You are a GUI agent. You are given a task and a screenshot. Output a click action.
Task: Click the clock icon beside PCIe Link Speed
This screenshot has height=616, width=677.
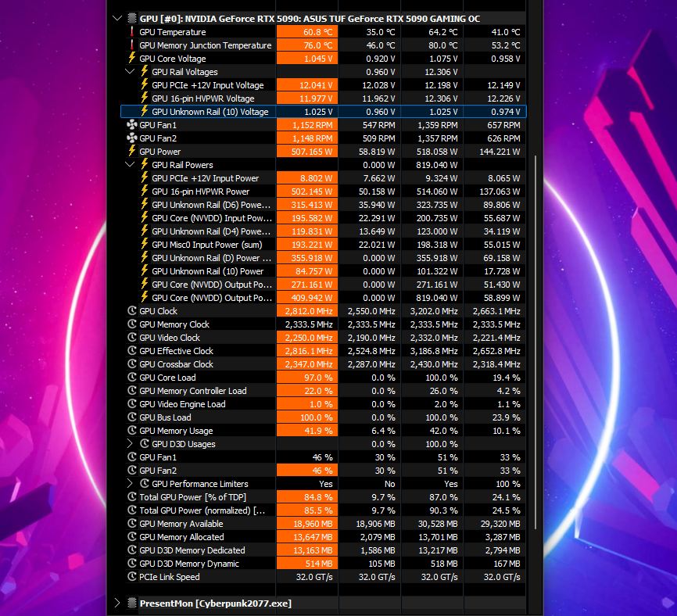132,576
